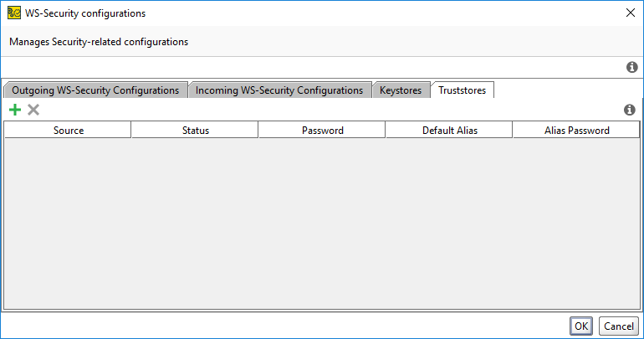Open help info icon in Truststores toolbar
The height and width of the screenshot is (339, 644).
pyautogui.click(x=630, y=110)
